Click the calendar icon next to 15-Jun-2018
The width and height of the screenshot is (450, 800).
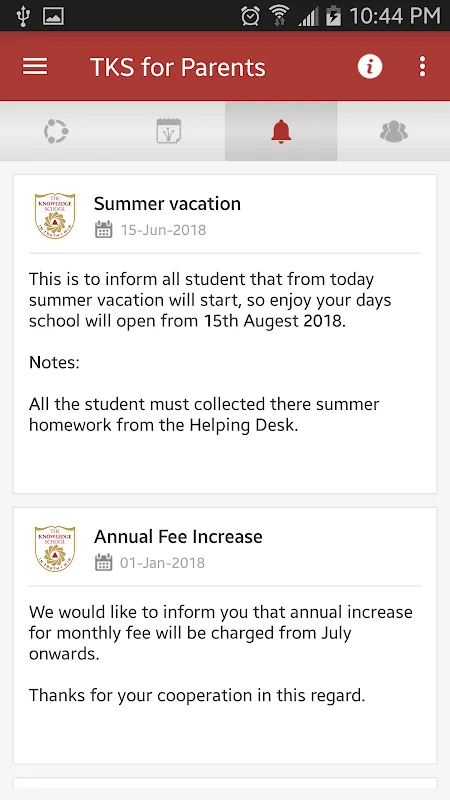point(104,230)
